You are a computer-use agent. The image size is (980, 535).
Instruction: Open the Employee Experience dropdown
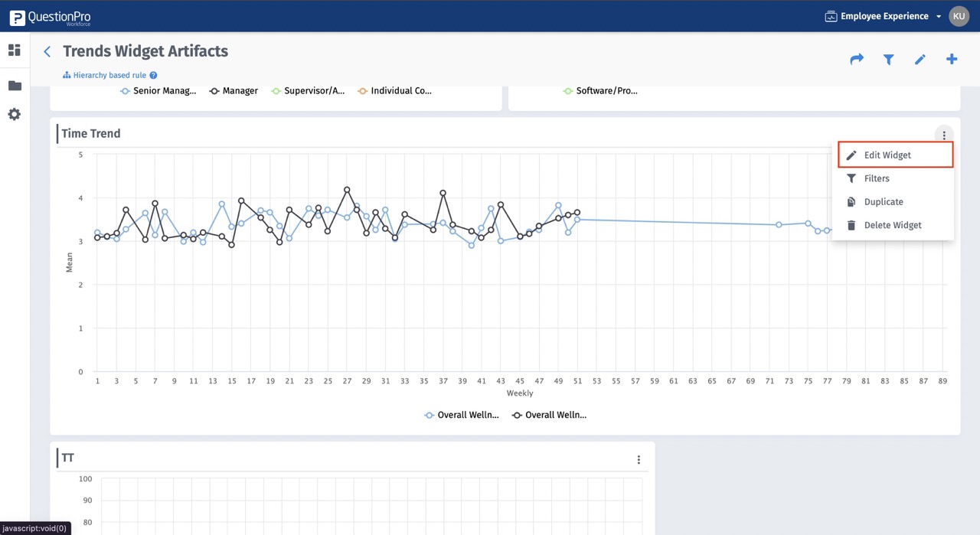(884, 16)
